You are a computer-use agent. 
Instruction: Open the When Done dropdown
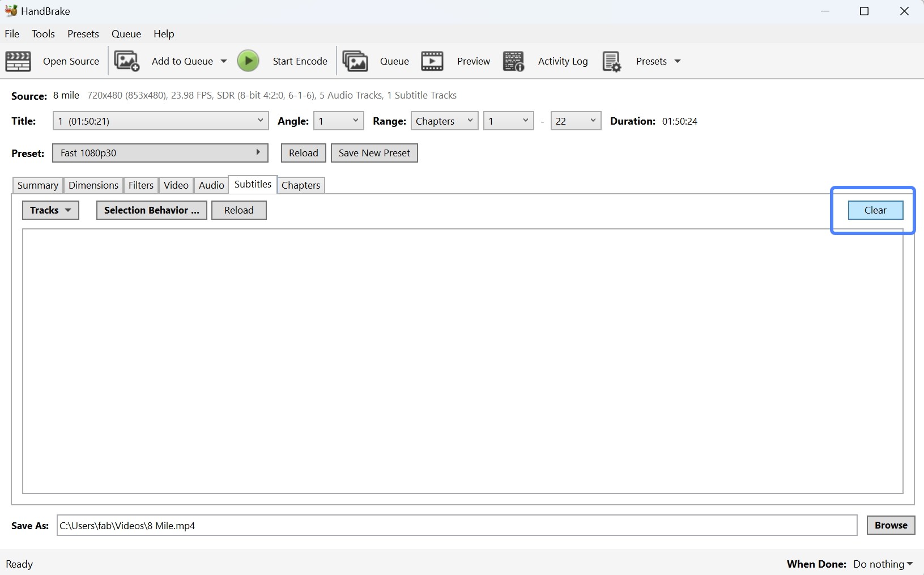point(882,564)
